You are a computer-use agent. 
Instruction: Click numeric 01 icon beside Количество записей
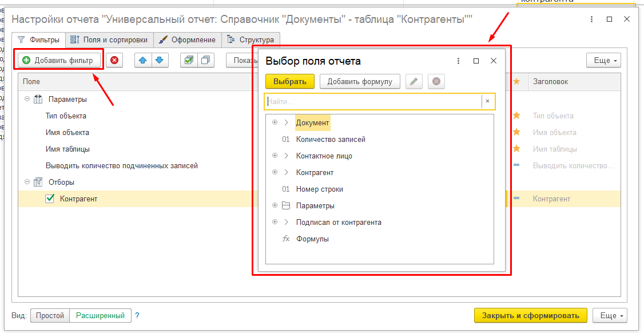point(286,140)
